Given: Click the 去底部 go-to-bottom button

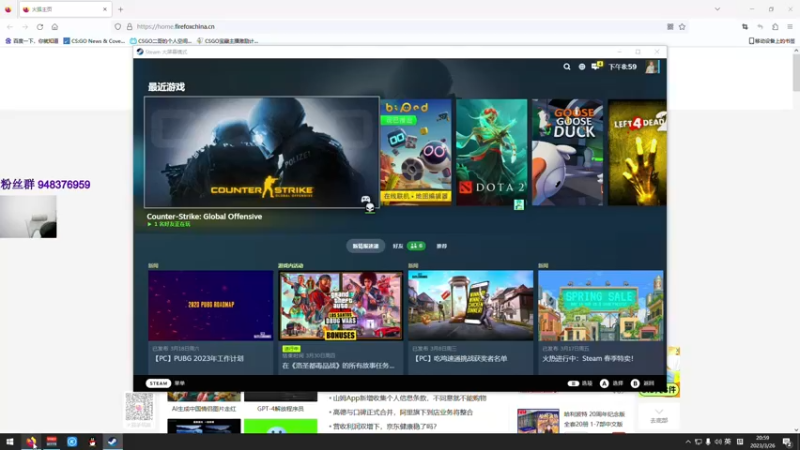Looking at the screenshot, I should click(659, 416).
